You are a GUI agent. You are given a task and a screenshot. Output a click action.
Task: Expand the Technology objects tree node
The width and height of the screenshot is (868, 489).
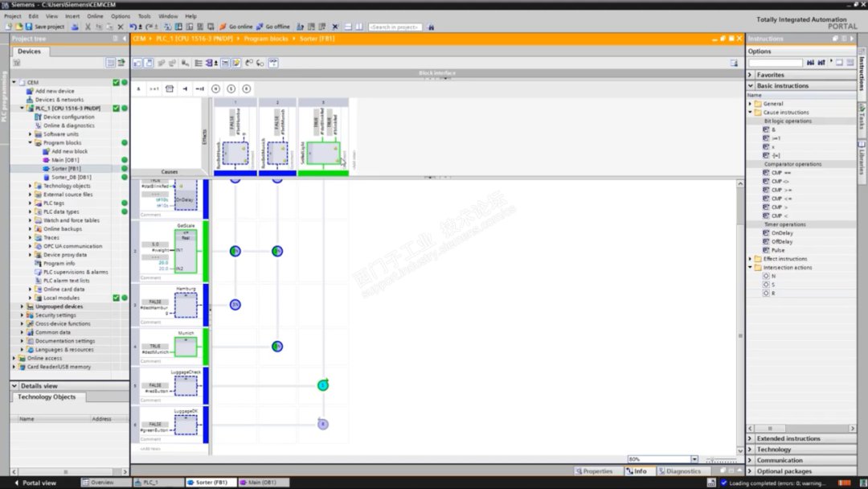click(x=31, y=186)
